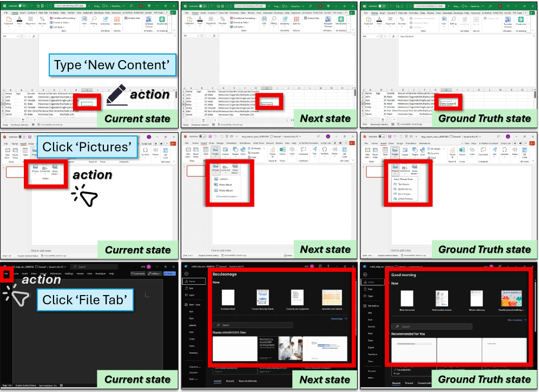
Task: Click Share button in Word Current state window
Action: [169, 273]
